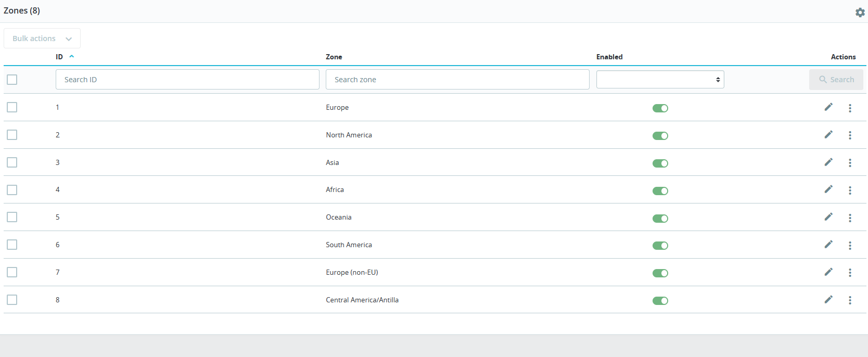Click the ID value 5 cell
868x357 pixels.
coord(58,217)
